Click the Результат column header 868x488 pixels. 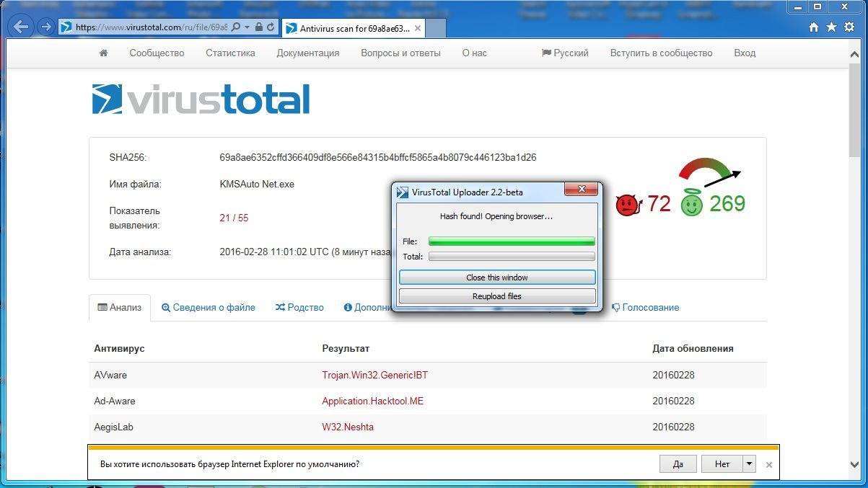coord(346,348)
